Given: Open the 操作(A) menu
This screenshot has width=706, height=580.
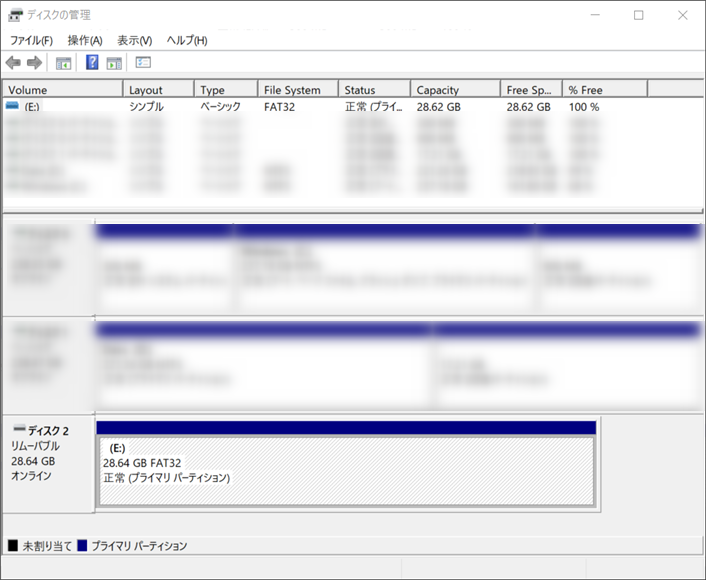Looking at the screenshot, I should [x=85, y=41].
